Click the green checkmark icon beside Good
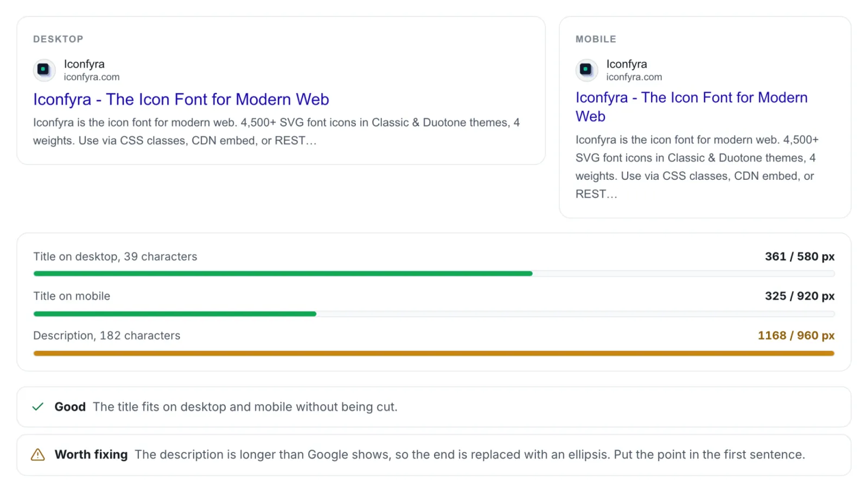This screenshot has width=868, height=492. (x=38, y=407)
